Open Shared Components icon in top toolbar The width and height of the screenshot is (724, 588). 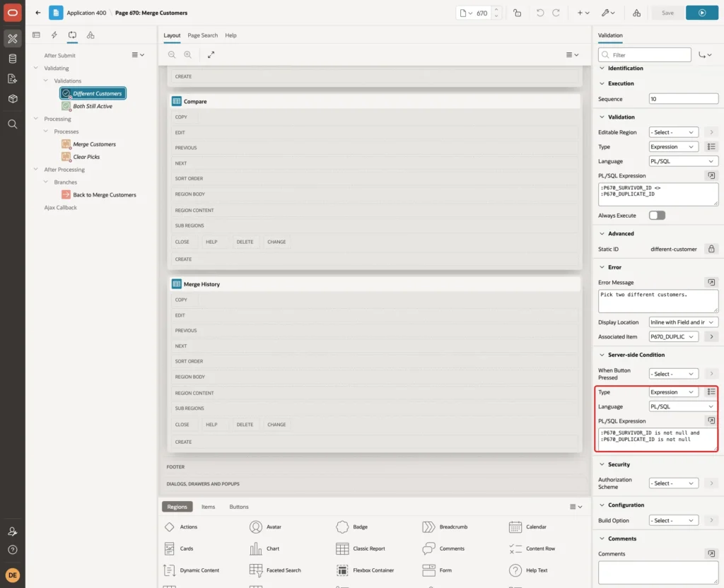coord(636,13)
